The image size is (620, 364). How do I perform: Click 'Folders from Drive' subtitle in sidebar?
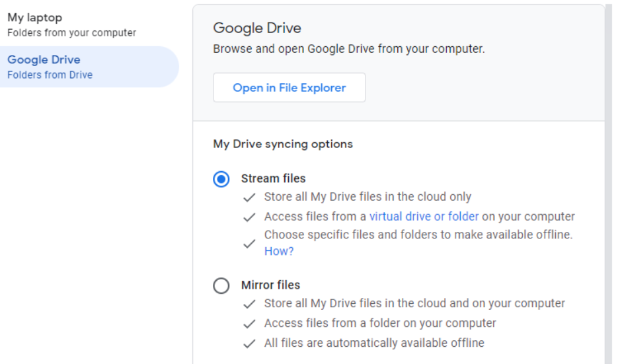pos(50,75)
